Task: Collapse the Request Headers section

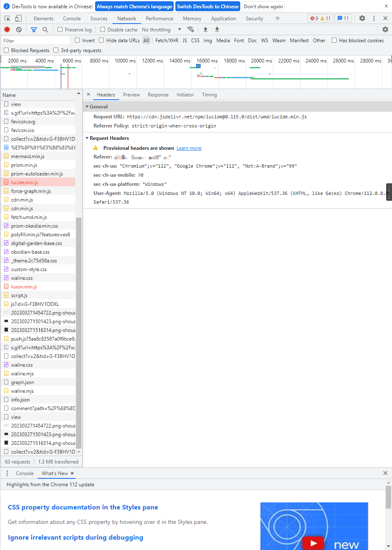Action: click(x=87, y=138)
